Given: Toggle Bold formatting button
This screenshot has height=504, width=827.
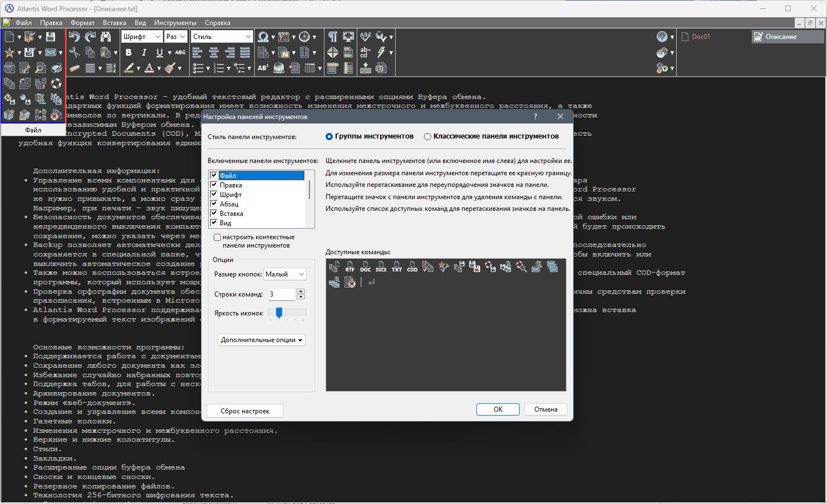Looking at the screenshot, I should click(129, 52).
